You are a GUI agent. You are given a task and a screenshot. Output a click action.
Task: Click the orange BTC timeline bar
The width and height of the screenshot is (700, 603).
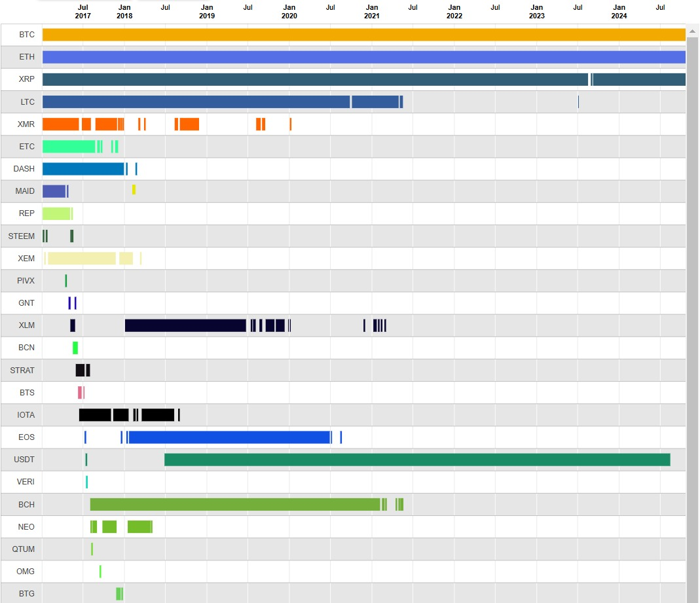(x=364, y=35)
